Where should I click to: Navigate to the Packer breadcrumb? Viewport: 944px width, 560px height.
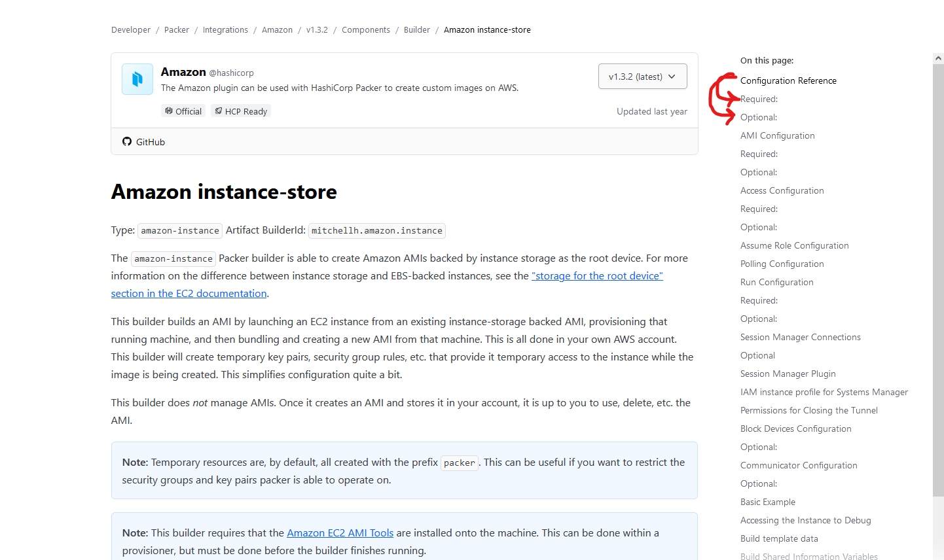coord(176,29)
